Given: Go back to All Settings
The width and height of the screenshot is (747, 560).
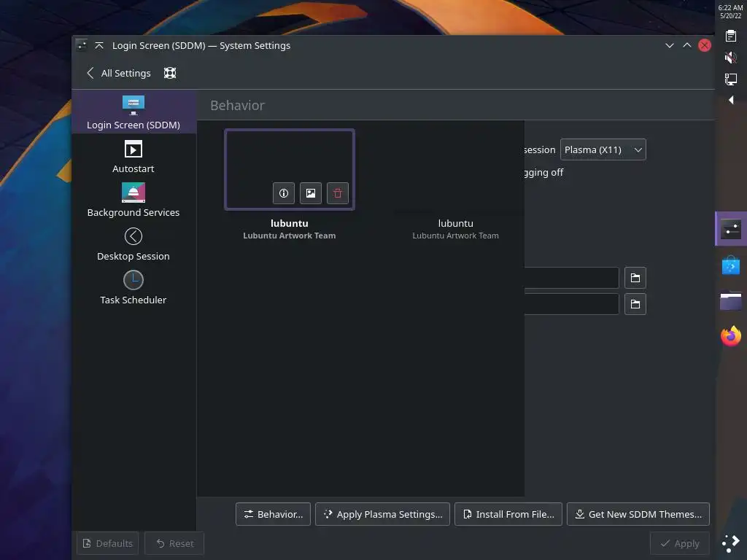Looking at the screenshot, I should [x=119, y=74].
